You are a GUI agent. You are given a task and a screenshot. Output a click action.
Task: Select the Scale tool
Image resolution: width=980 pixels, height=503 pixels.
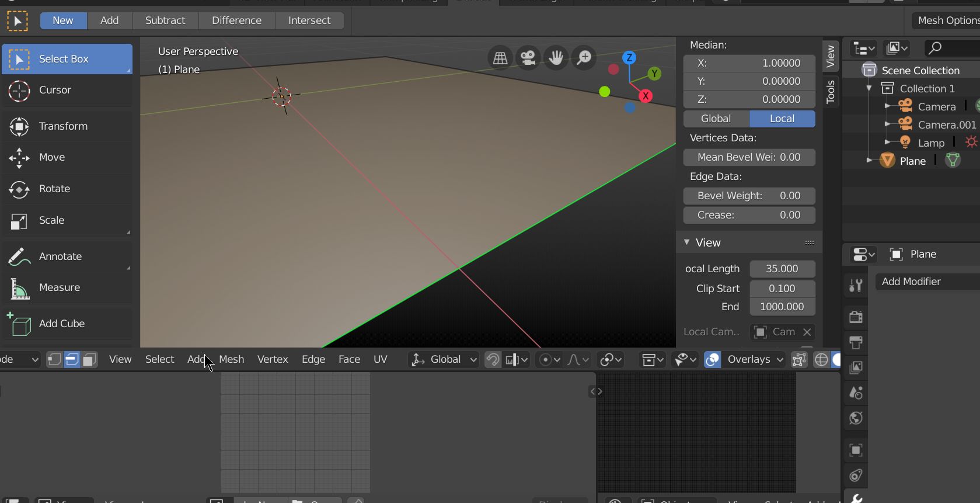pos(67,220)
